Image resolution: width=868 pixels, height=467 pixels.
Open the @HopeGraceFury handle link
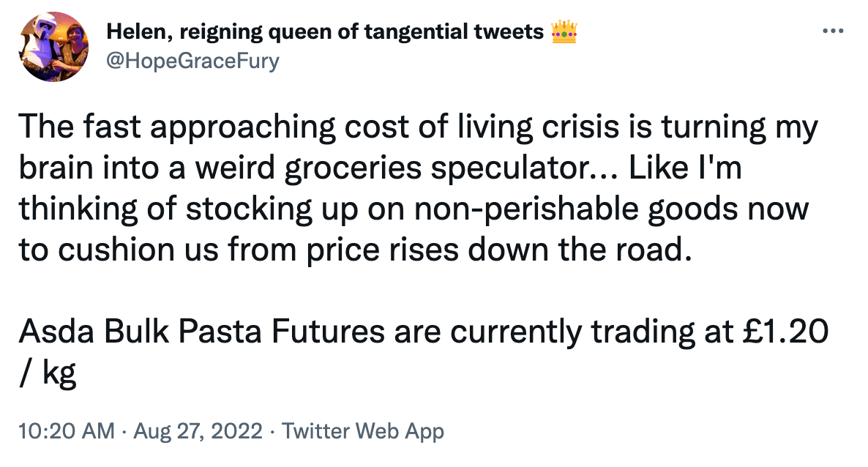coord(192,60)
